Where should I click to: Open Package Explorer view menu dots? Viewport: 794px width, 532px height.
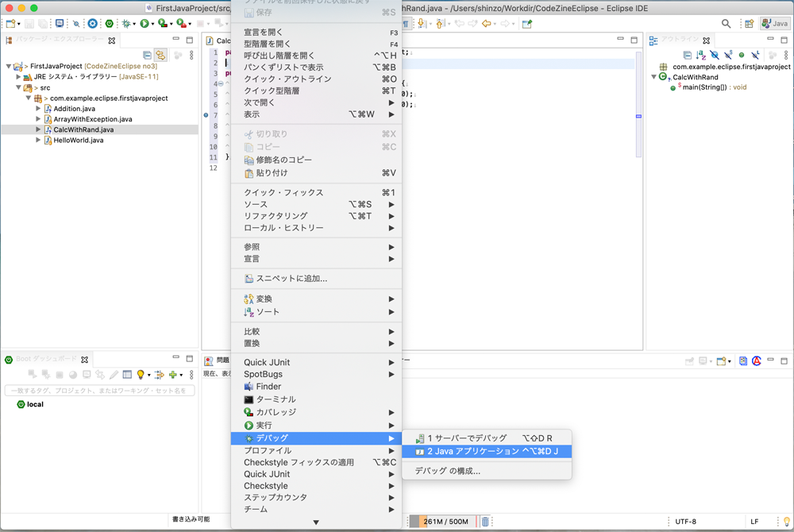coord(191,55)
